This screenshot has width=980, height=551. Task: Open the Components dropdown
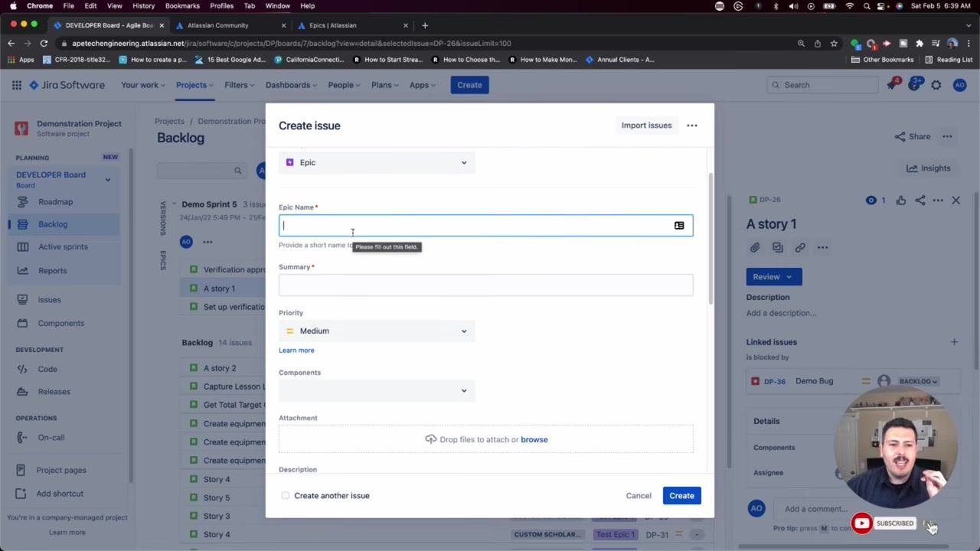pyautogui.click(x=377, y=391)
